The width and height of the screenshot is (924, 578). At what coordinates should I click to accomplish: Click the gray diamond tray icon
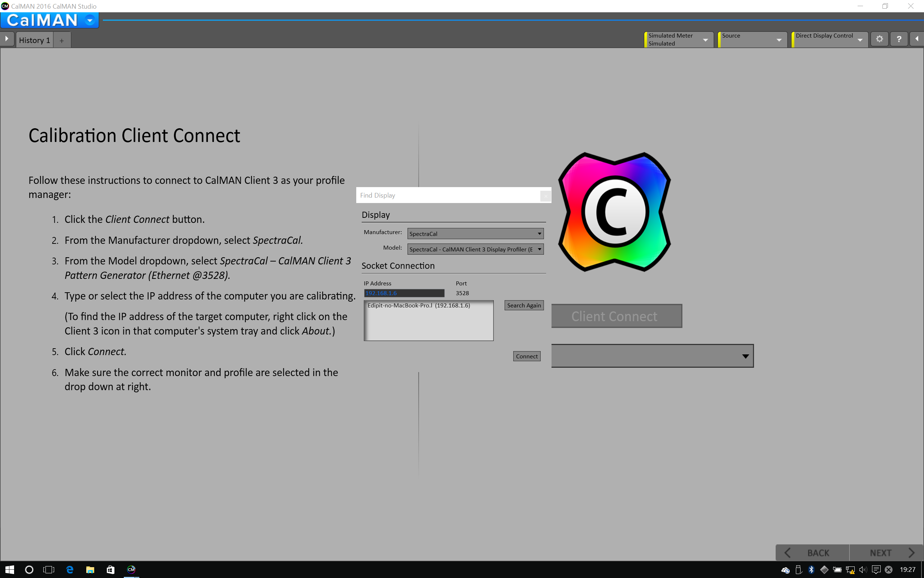point(824,570)
